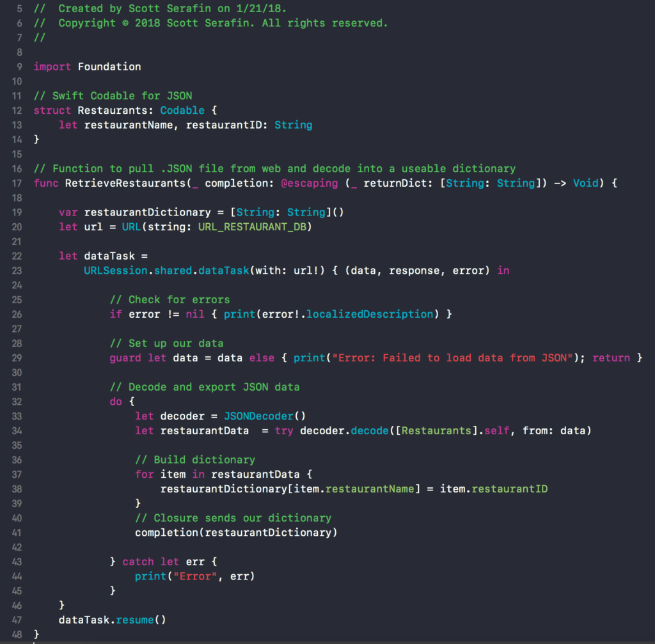Image resolution: width=655 pixels, height=644 pixels.
Task: Click line number 9 in the gutter
Action: pos(20,67)
